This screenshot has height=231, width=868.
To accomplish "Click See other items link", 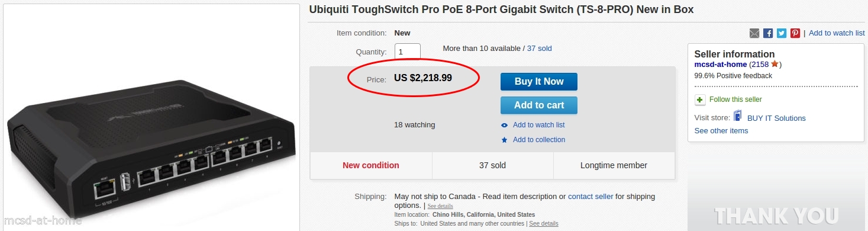I will pos(721,130).
